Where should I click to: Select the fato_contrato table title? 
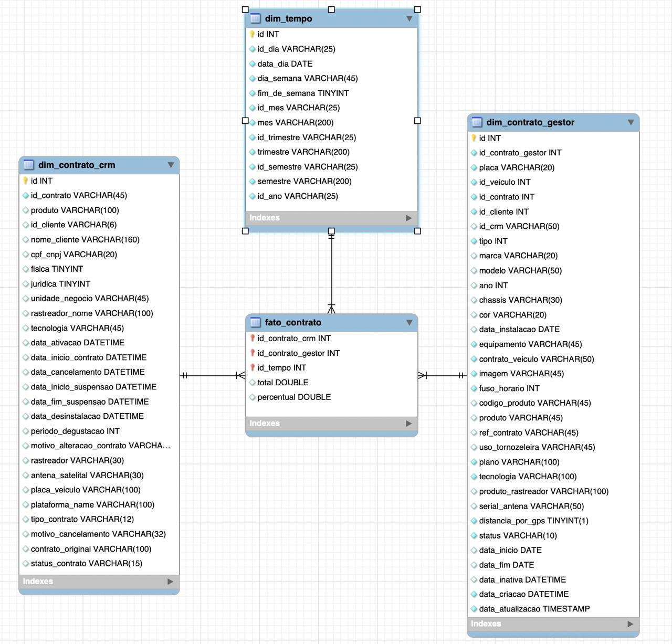[x=293, y=322]
